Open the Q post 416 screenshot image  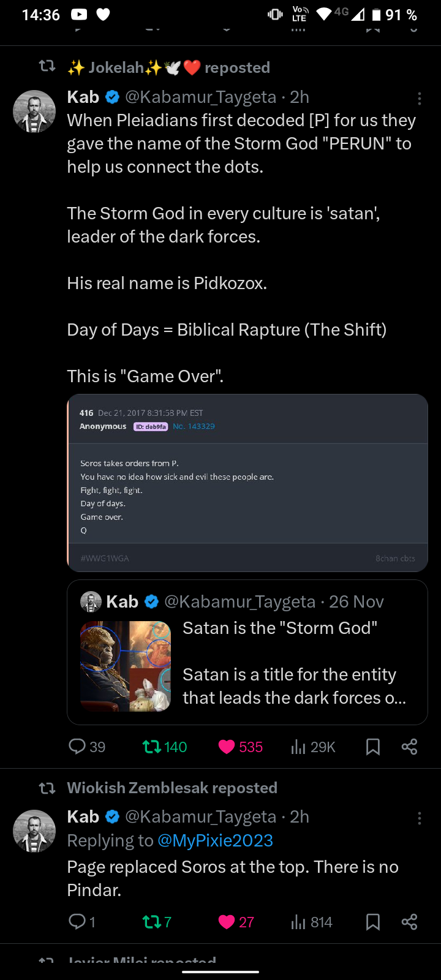[x=247, y=483]
